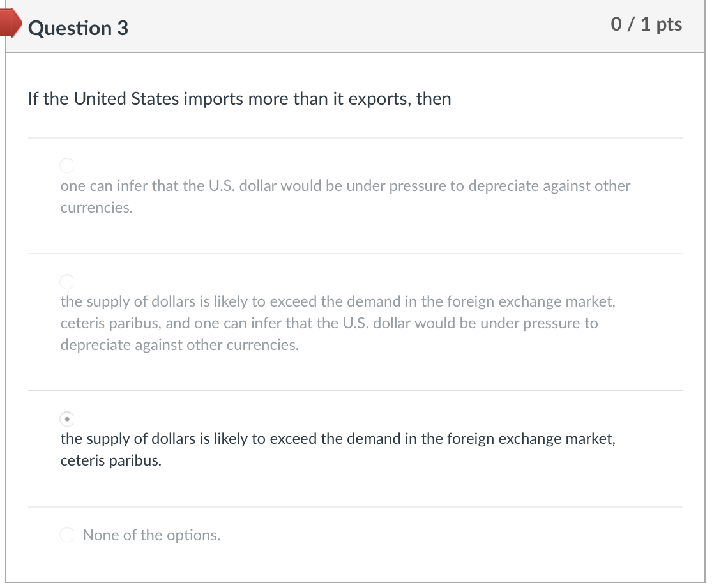Click "depreciate against other currencies." closing the second answer
The image size is (728, 585).
(x=179, y=345)
